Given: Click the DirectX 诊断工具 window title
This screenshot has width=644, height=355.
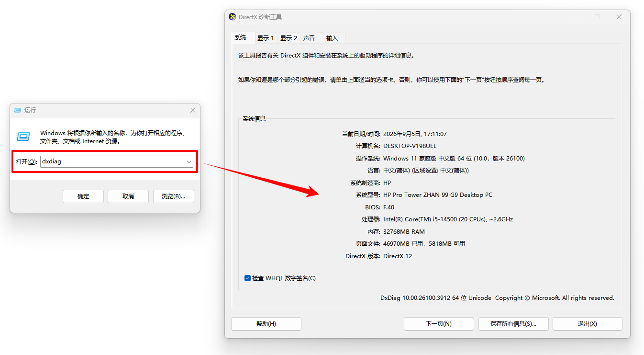Looking at the screenshot, I should click(x=260, y=17).
